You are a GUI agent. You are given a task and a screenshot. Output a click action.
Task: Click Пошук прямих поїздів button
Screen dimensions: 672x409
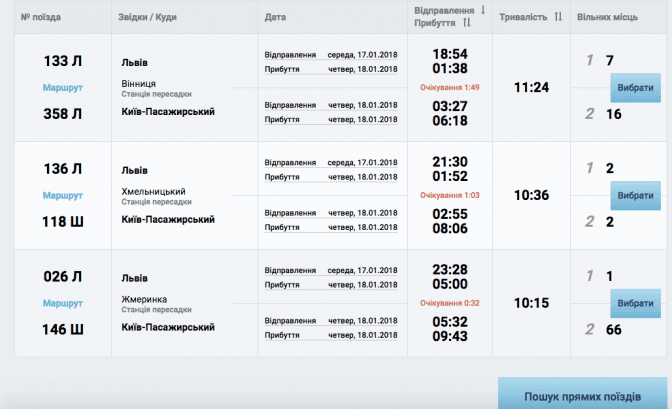coord(582,394)
